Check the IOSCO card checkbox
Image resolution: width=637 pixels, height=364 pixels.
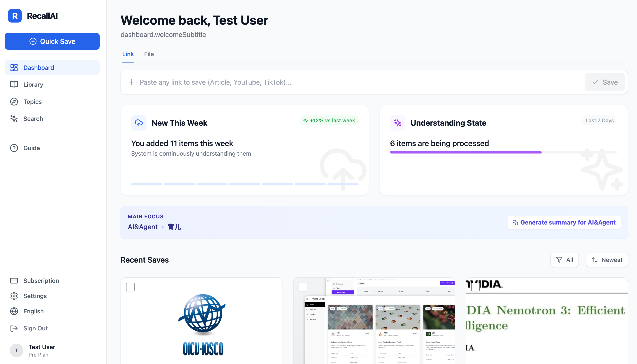(130, 287)
